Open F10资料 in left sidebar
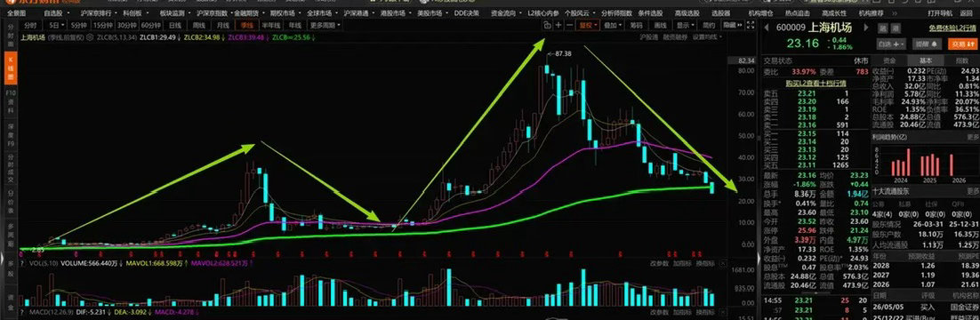 [x=10, y=102]
